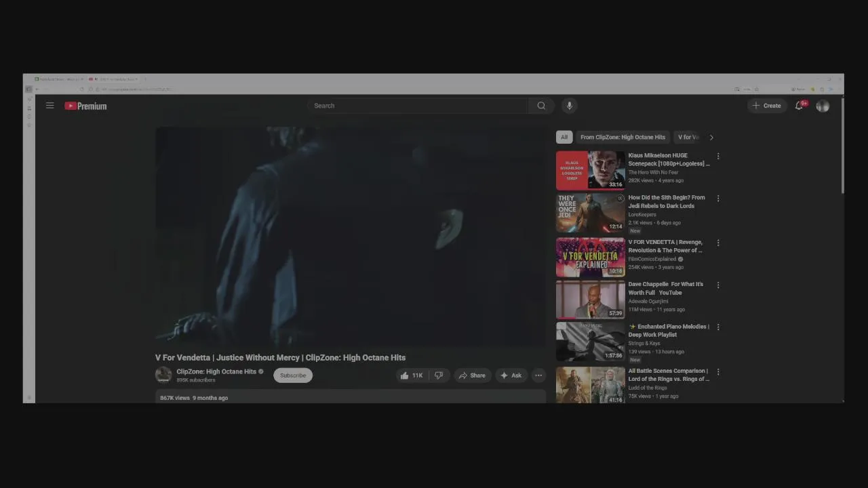The height and width of the screenshot is (488, 868).
Task: Select the truncated V for Ve... chip
Action: tap(688, 137)
